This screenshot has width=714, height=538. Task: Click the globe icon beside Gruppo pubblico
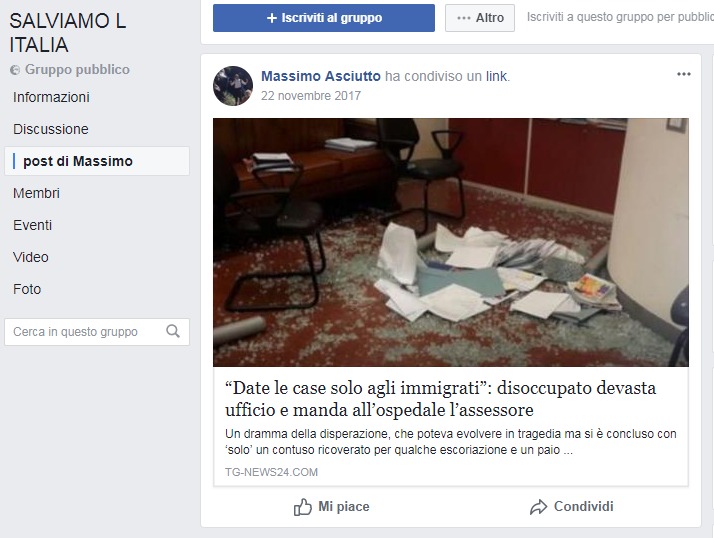pyautogui.click(x=15, y=70)
